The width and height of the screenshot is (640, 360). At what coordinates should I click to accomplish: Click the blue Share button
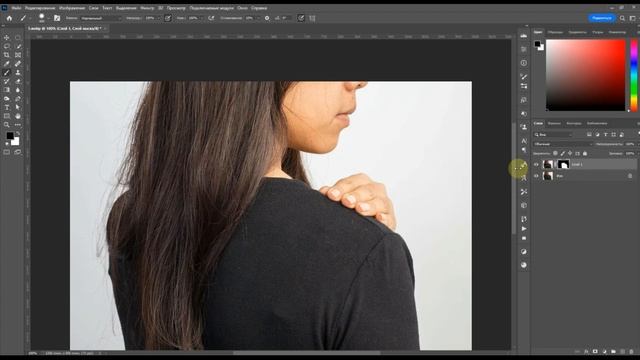tap(601, 18)
